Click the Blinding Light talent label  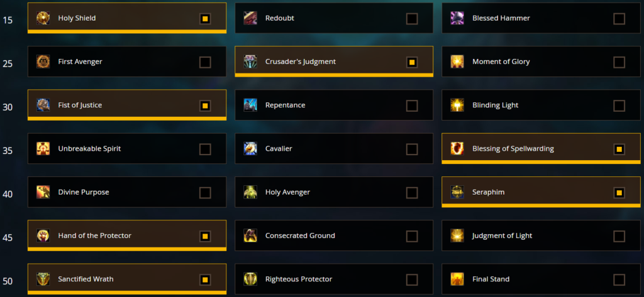coord(496,105)
